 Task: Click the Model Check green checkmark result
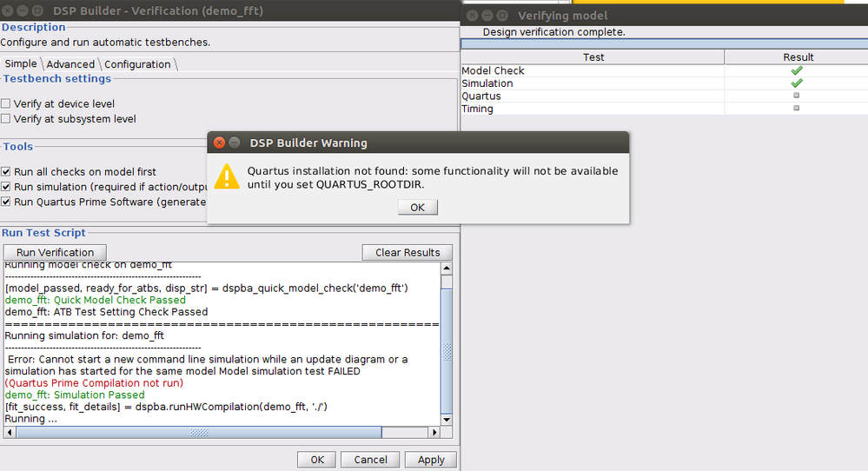click(x=797, y=70)
